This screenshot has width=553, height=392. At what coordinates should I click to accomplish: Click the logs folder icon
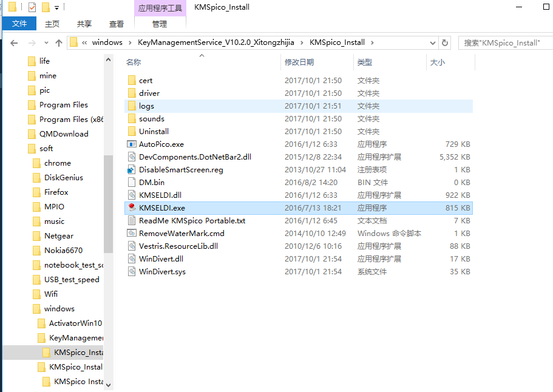coord(132,106)
